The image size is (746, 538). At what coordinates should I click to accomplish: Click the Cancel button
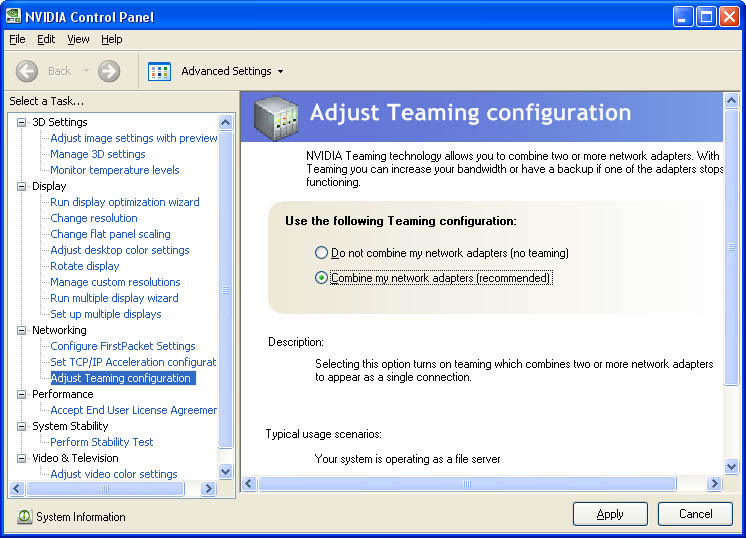(x=695, y=514)
